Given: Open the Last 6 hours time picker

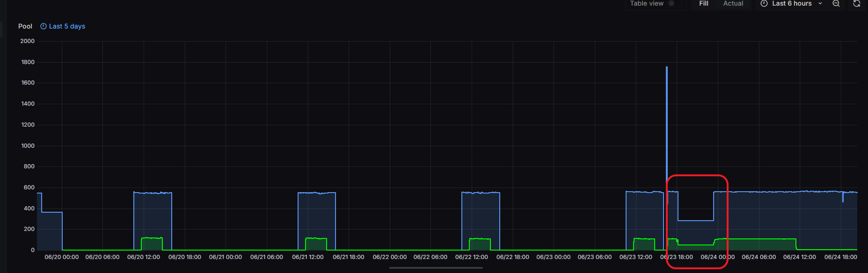Looking at the screenshot, I should [791, 3].
